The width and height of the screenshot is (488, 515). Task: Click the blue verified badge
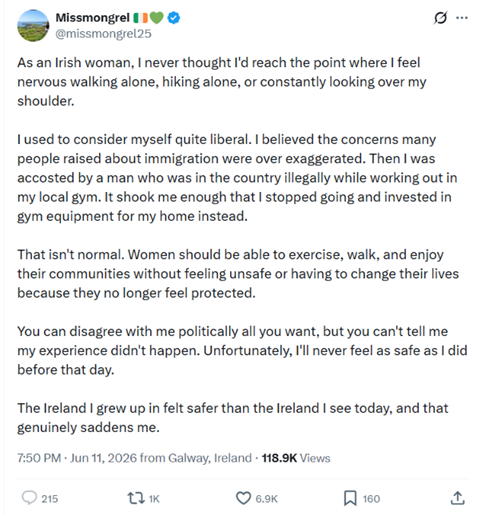click(x=174, y=18)
